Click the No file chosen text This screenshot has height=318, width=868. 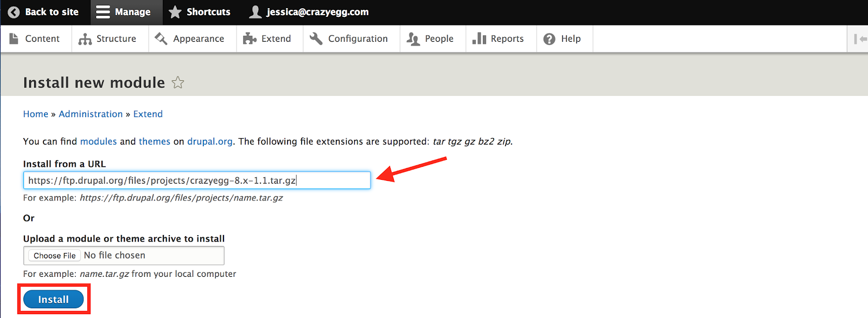coord(114,255)
